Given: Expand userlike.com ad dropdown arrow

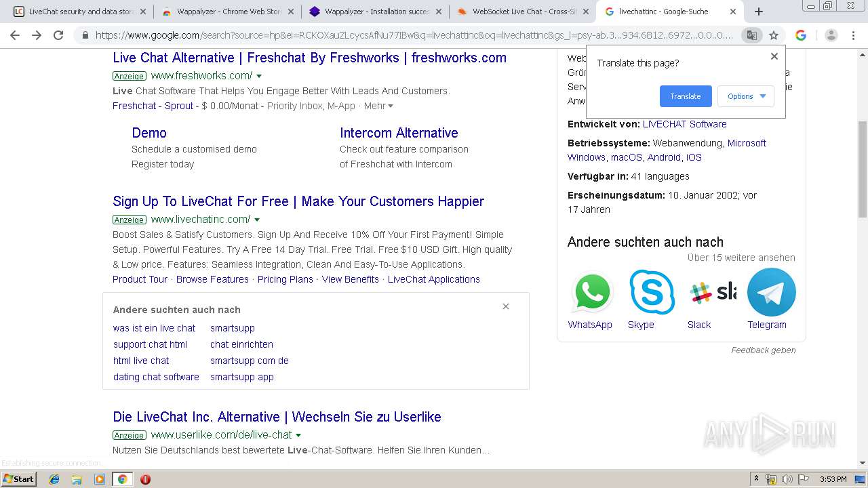Looking at the screenshot, I should tap(298, 435).
